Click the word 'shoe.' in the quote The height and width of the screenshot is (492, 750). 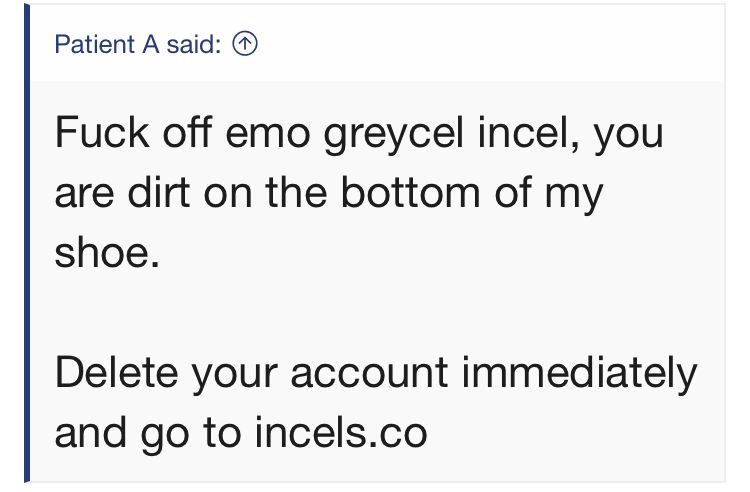pos(107,253)
